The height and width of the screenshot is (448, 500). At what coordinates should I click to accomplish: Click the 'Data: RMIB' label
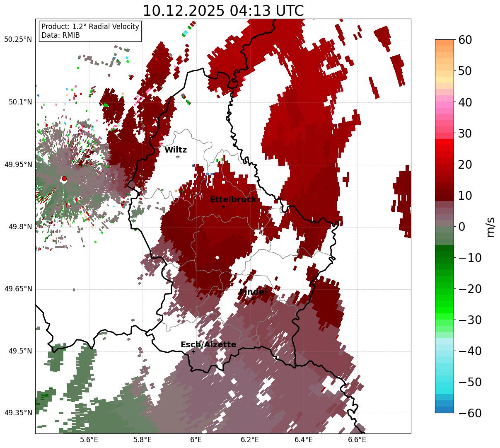60,36
